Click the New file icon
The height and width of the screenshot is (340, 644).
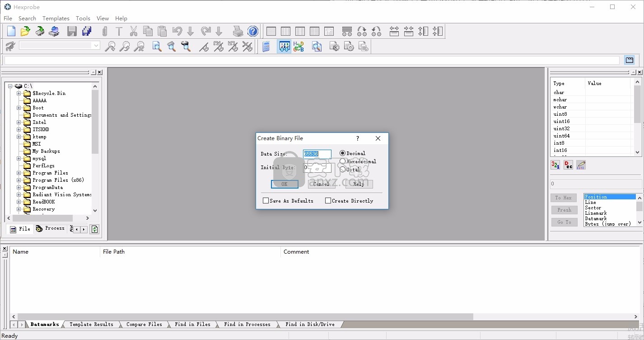click(11, 31)
